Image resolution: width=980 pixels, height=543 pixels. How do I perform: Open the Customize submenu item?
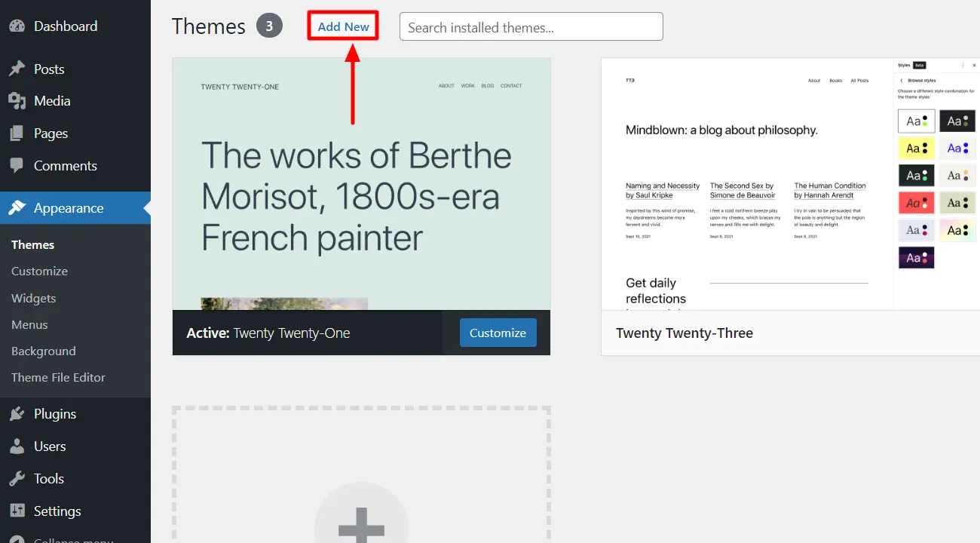39,271
